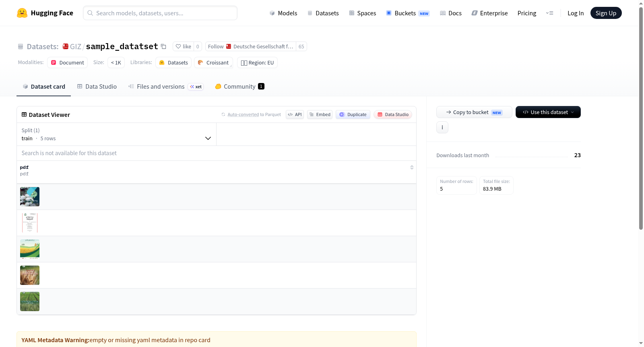Click the sample_datatset title link
This screenshot has height=347, width=644.
pos(122,46)
